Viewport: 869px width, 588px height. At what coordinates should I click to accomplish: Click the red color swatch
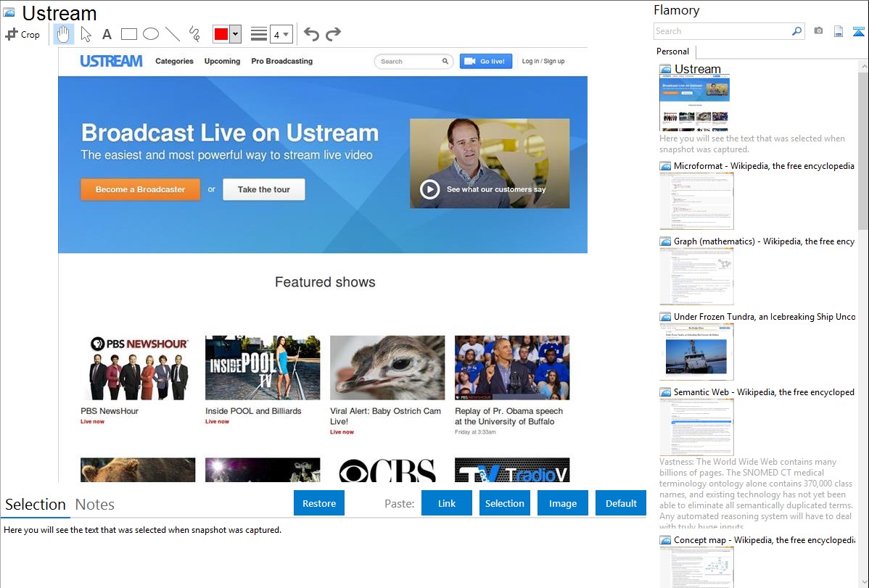click(221, 34)
